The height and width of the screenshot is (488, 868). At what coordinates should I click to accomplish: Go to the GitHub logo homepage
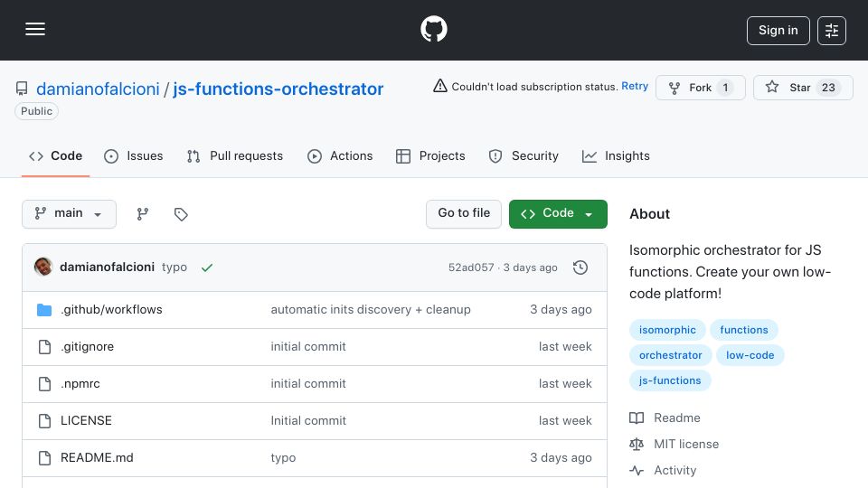pos(433,29)
